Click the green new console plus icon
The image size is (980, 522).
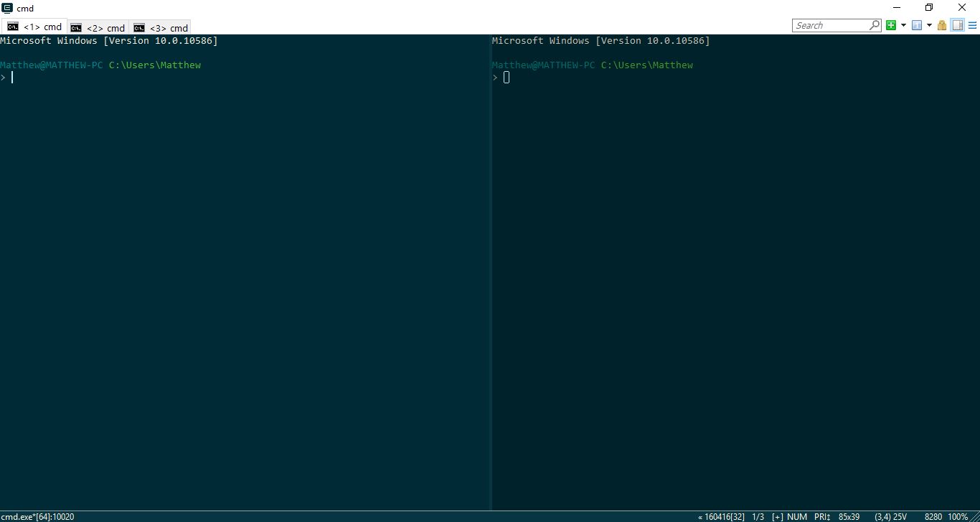[891, 25]
